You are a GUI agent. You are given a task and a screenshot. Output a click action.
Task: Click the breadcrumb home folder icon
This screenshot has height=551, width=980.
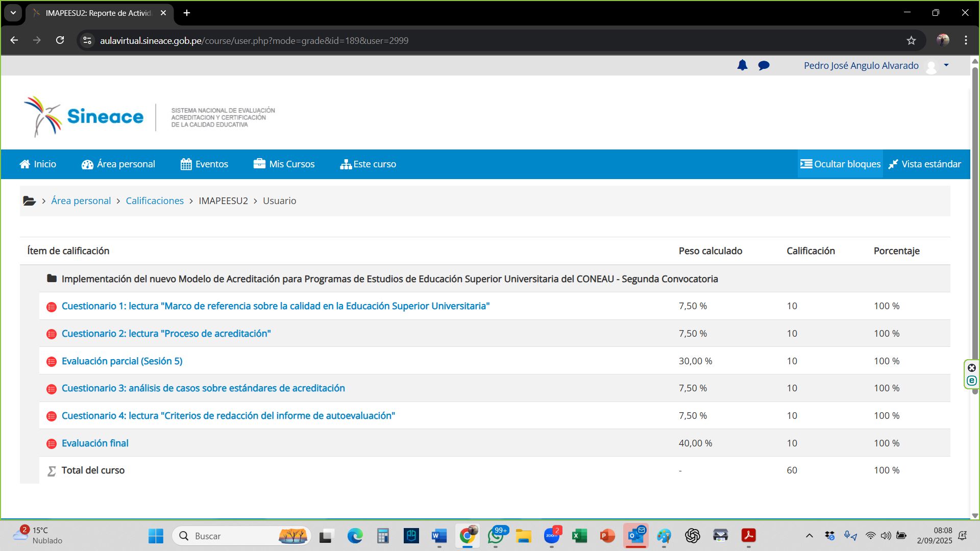click(x=29, y=201)
